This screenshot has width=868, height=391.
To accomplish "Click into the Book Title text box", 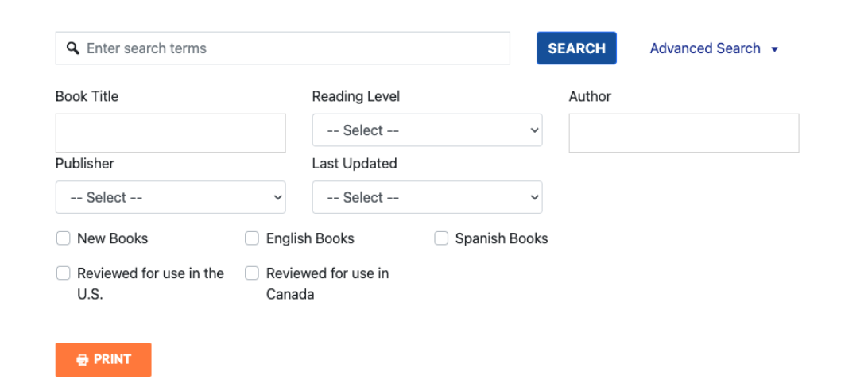I will pyautogui.click(x=170, y=133).
